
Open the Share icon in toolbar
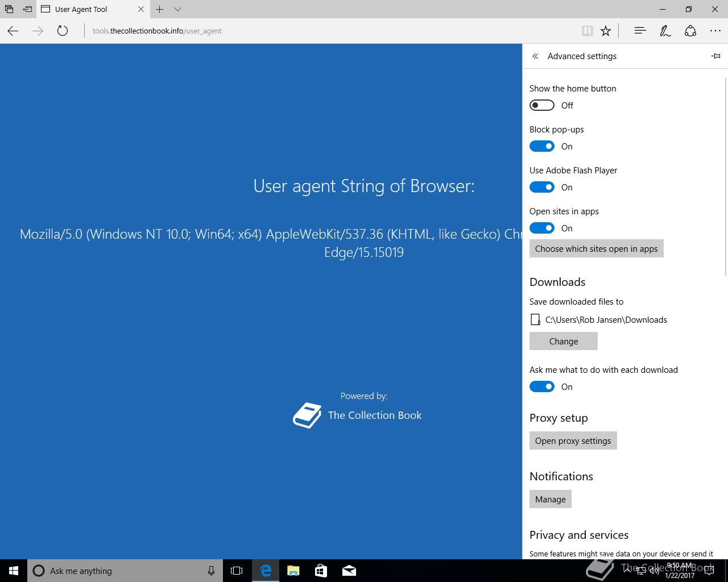(690, 31)
